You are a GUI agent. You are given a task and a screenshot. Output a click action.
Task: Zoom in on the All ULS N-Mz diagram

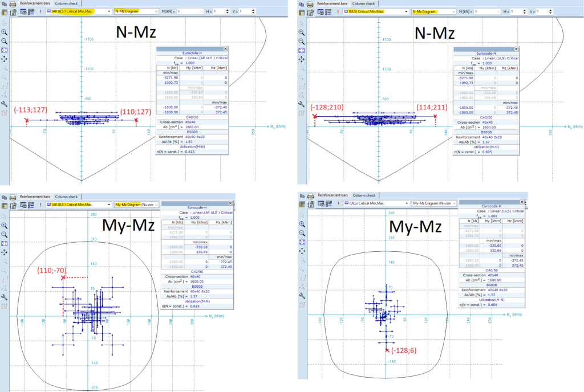(5, 32)
